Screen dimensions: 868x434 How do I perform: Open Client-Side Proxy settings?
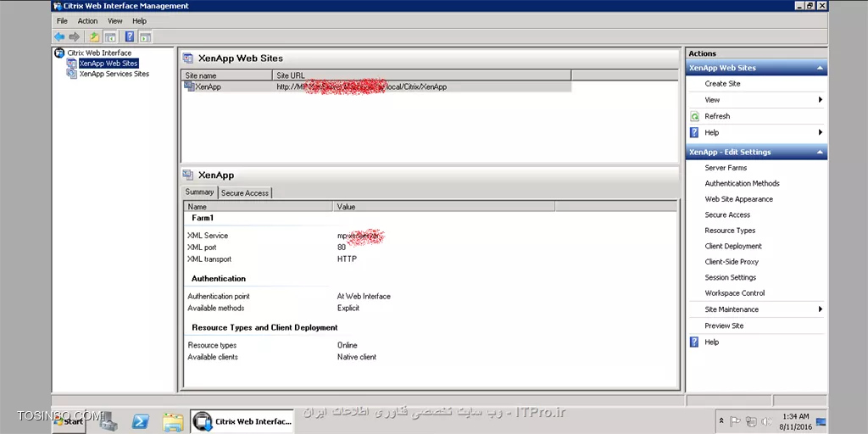click(x=732, y=262)
